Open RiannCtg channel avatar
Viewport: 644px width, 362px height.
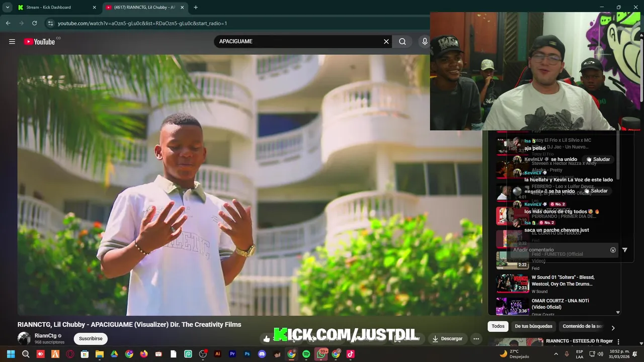click(x=24, y=338)
